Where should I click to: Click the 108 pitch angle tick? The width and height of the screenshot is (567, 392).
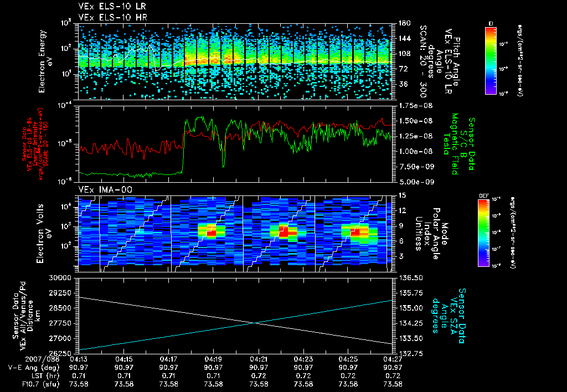coord(405,54)
